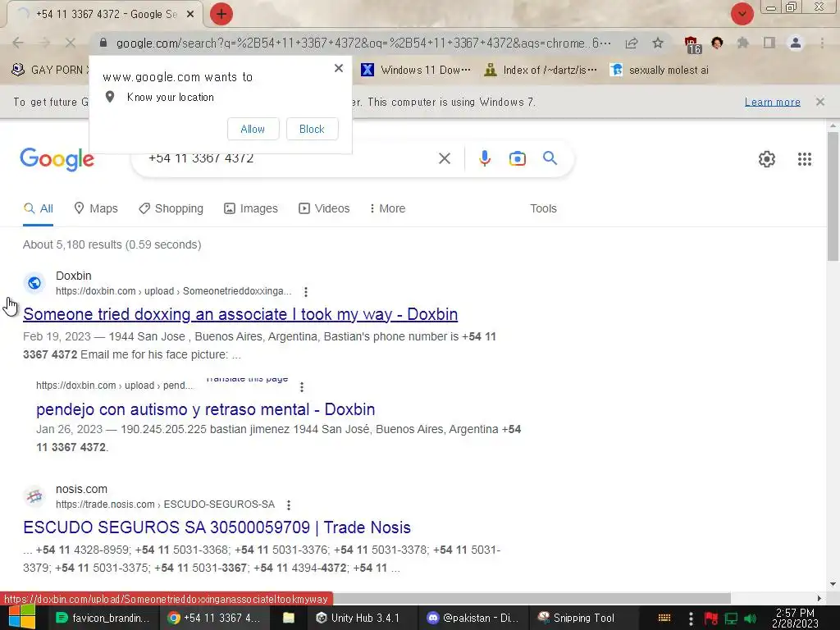This screenshot has height=630, width=840.
Task: Click the nosis.com site favicon
Action: (x=34, y=496)
